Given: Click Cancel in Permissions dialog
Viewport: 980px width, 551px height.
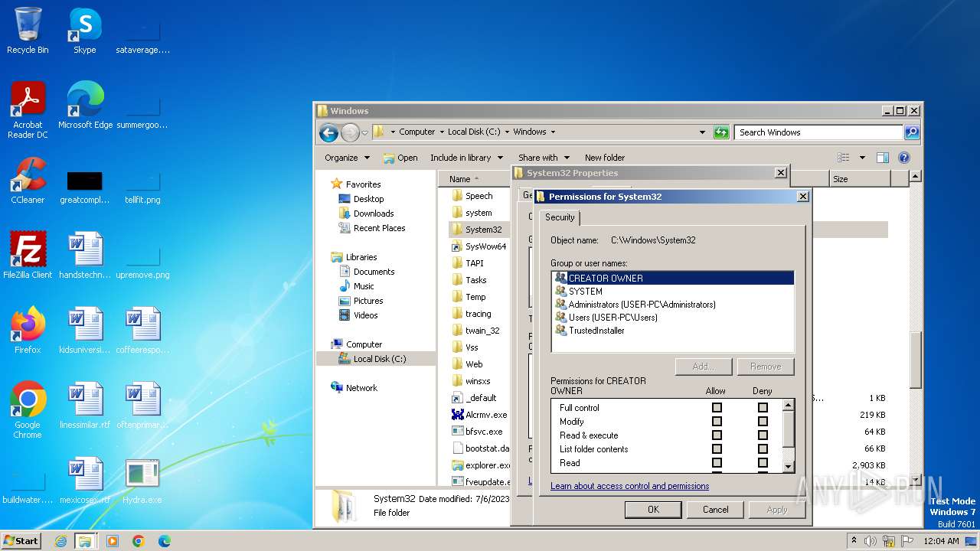Looking at the screenshot, I should coord(716,510).
